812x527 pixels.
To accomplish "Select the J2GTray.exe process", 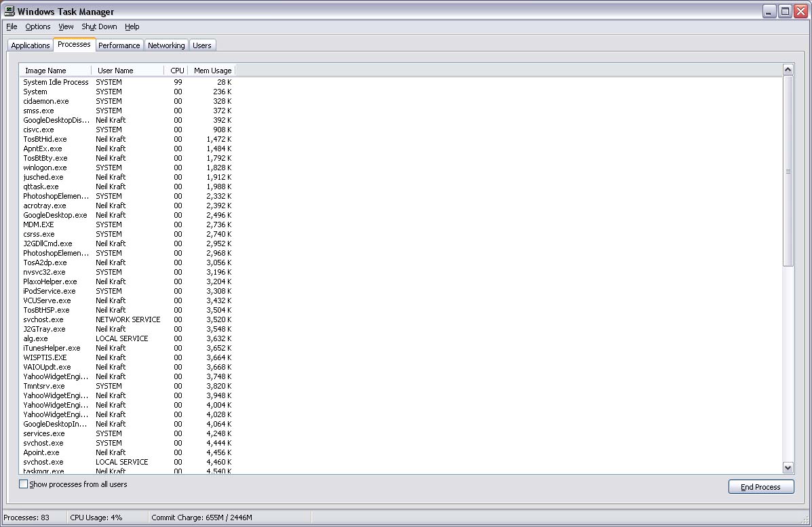I will click(128, 329).
